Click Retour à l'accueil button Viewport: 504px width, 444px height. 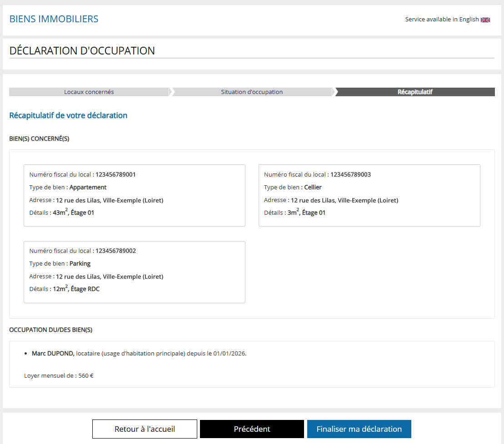tap(145, 429)
